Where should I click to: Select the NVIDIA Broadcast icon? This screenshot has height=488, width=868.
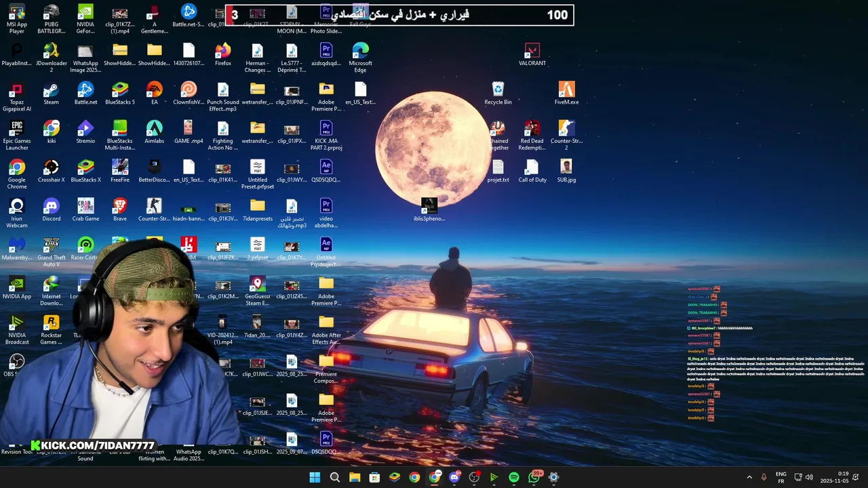point(17,330)
